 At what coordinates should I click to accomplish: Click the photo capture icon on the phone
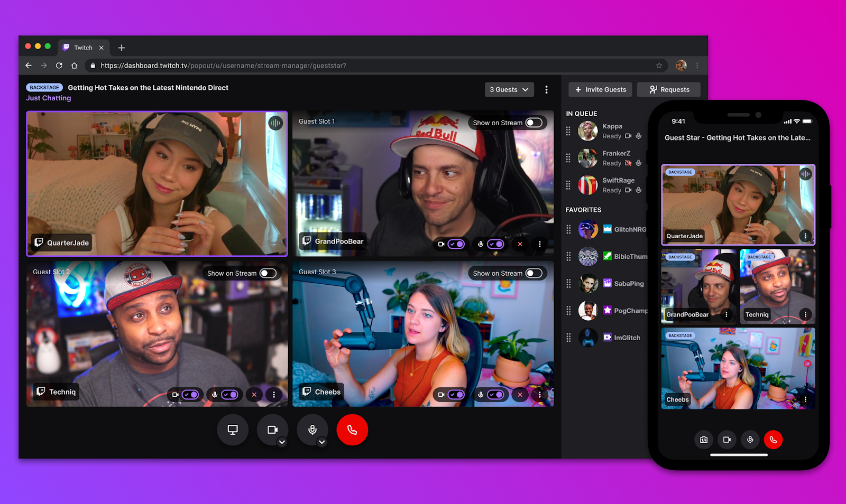click(703, 440)
